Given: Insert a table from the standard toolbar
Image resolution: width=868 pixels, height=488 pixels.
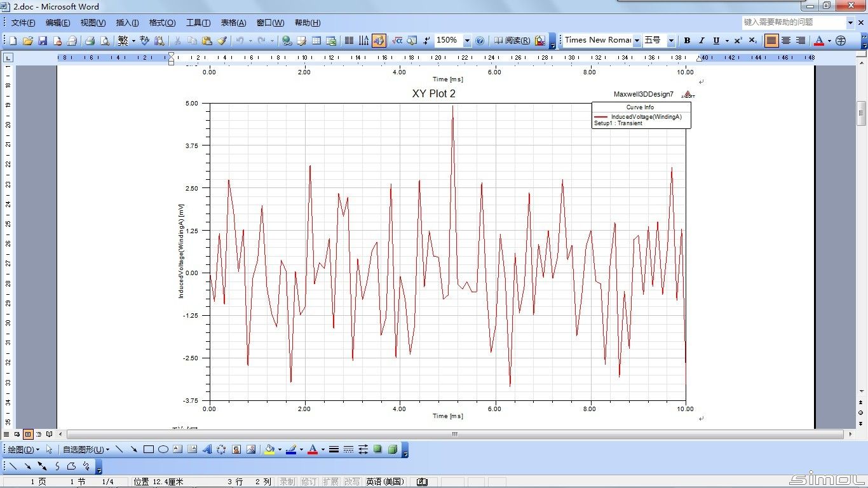Looking at the screenshot, I should (x=316, y=41).
